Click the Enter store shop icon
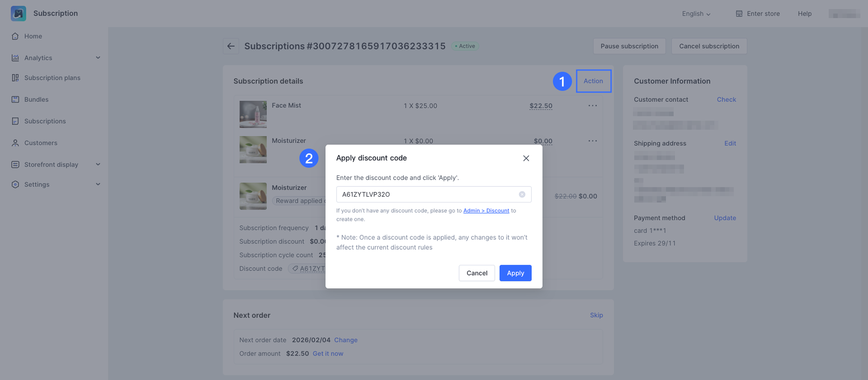 pos(739,14)
